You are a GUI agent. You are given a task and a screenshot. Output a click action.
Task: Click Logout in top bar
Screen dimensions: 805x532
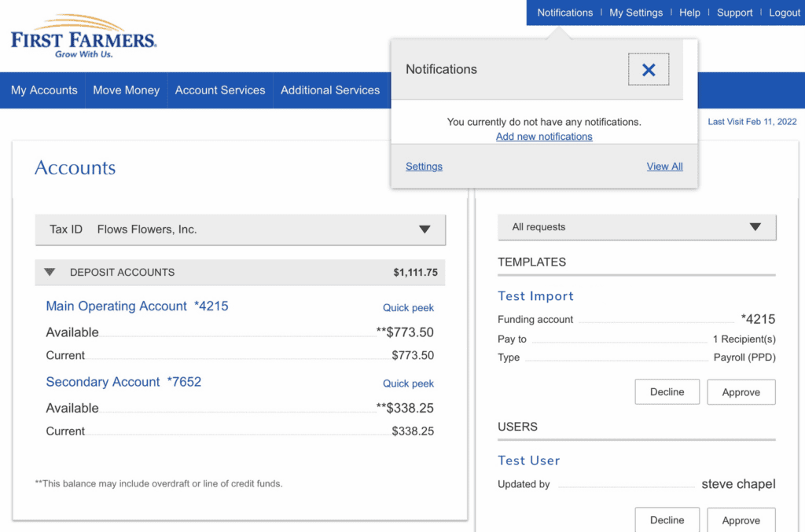[x=784, y=13]
